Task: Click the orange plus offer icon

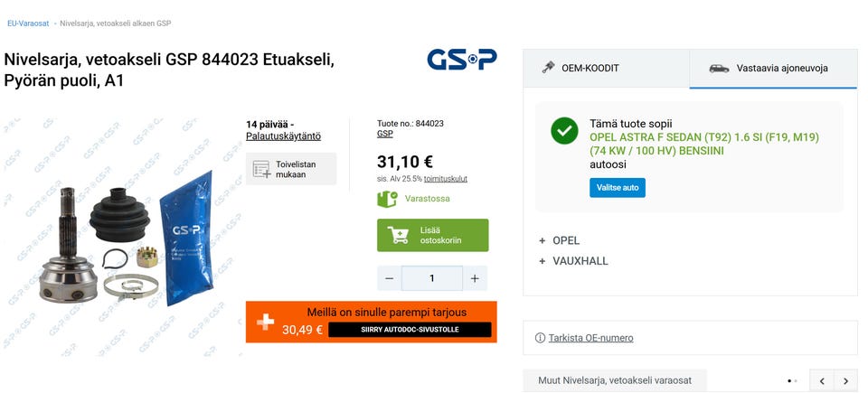Action: tap(266, 322)
